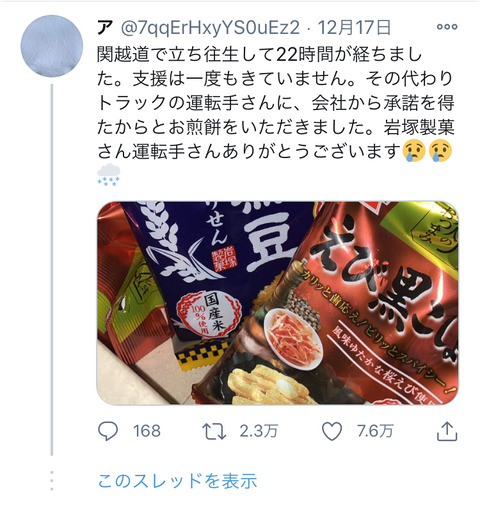Click the vertical dots beside the thread link
480x505 pixels.
tap(52, 481)
